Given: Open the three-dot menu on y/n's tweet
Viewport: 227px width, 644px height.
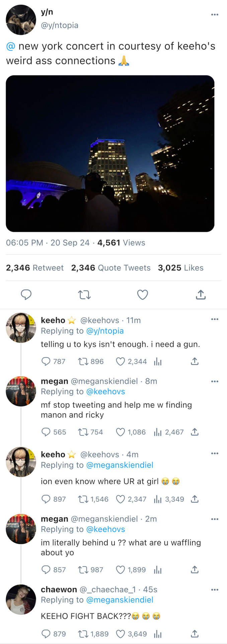Looking at the screenshot, I should click(215, 14).
